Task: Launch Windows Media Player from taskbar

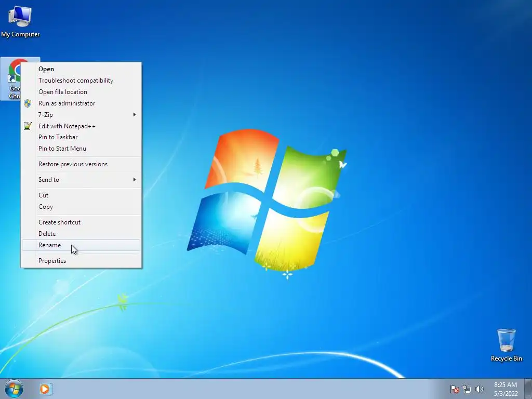Action: [45, 389]
